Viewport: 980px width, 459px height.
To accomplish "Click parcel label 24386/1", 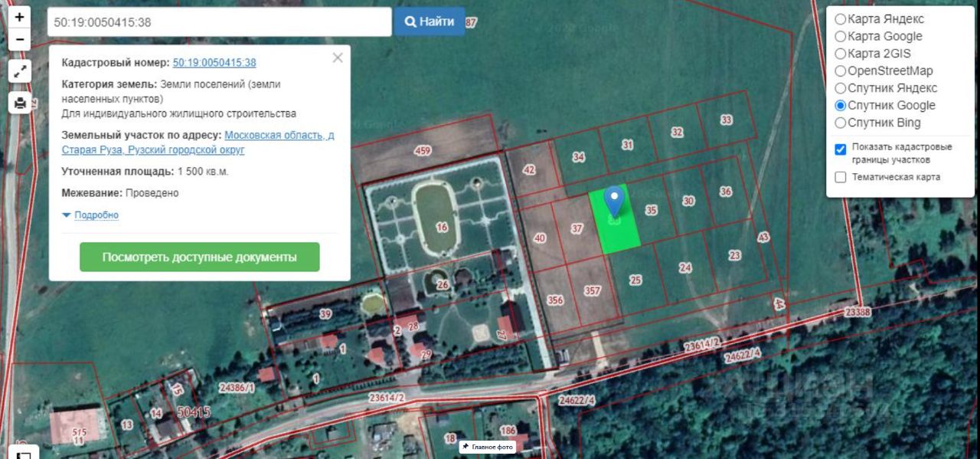I will (x=236, y=388).
